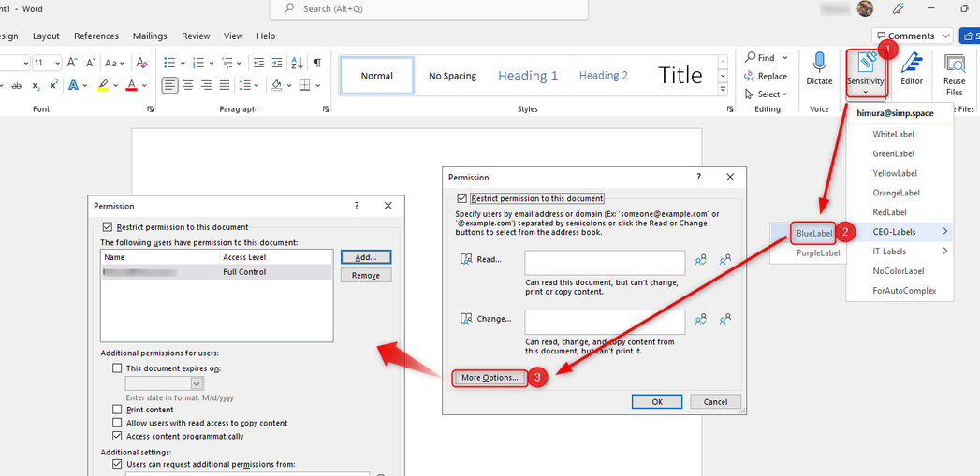The image size is (980, 476).
Task: Click the borders icon
Action: pyautogui.click(x=304, y=85)
